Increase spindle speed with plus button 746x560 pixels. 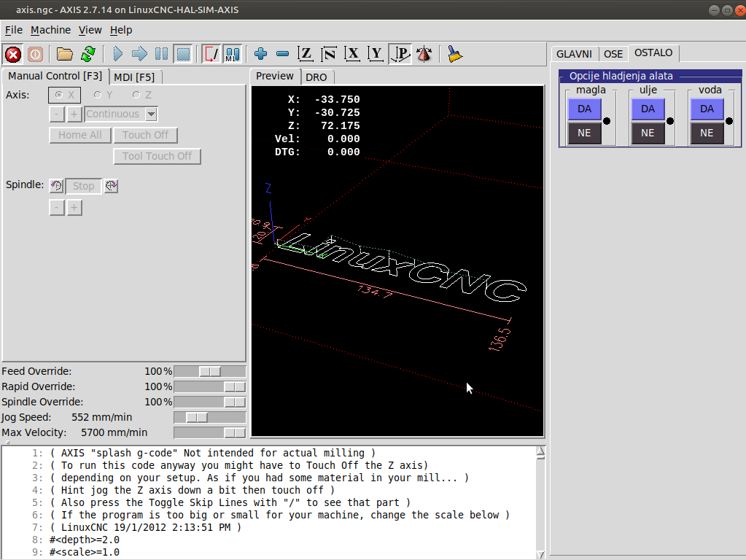tap(74, 208)
